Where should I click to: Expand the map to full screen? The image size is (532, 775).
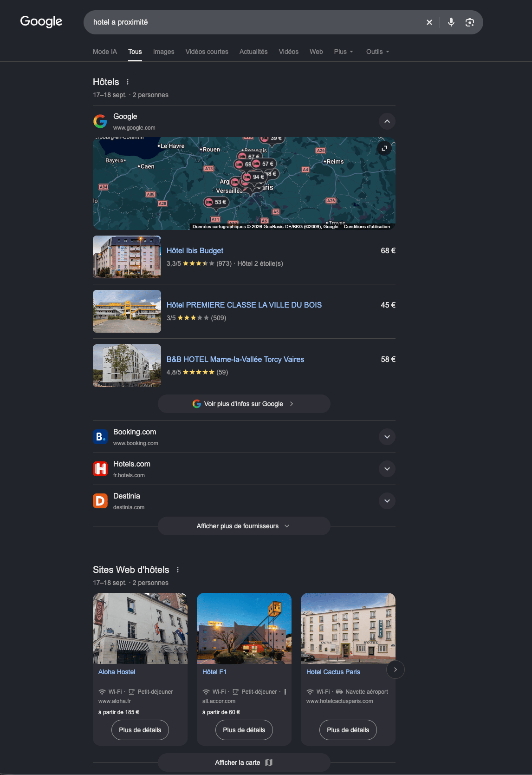384,148
